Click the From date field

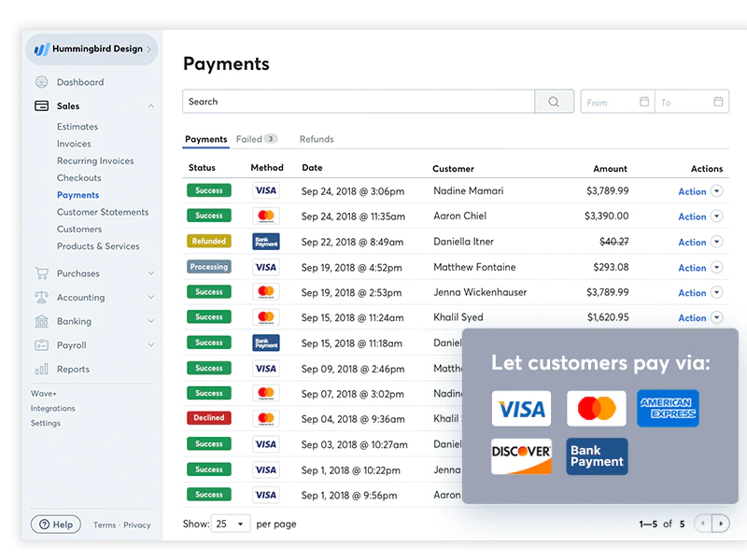pos(617,102)
